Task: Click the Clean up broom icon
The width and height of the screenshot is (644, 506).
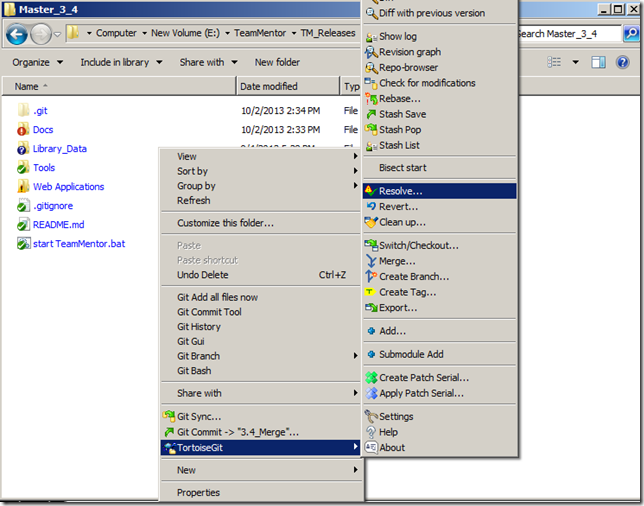Action: pos(371,222)
